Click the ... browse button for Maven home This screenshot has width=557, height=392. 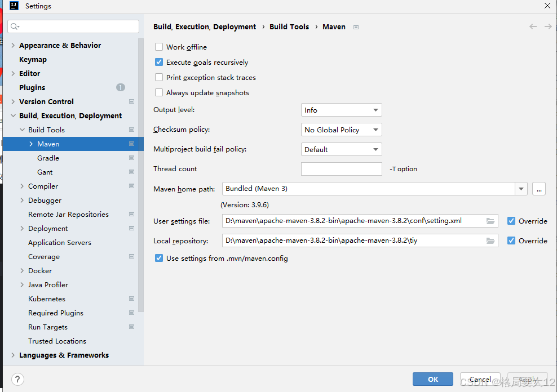tap(539, 189)
